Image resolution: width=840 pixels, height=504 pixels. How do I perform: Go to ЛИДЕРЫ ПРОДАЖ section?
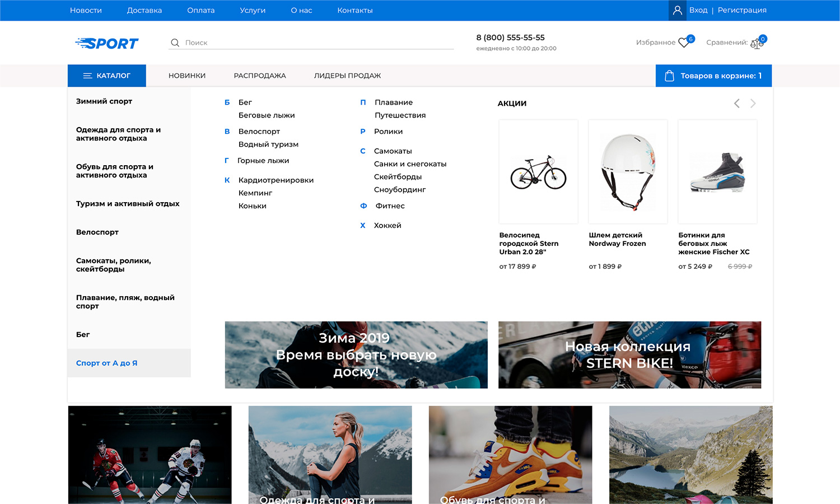click(347, 76)
